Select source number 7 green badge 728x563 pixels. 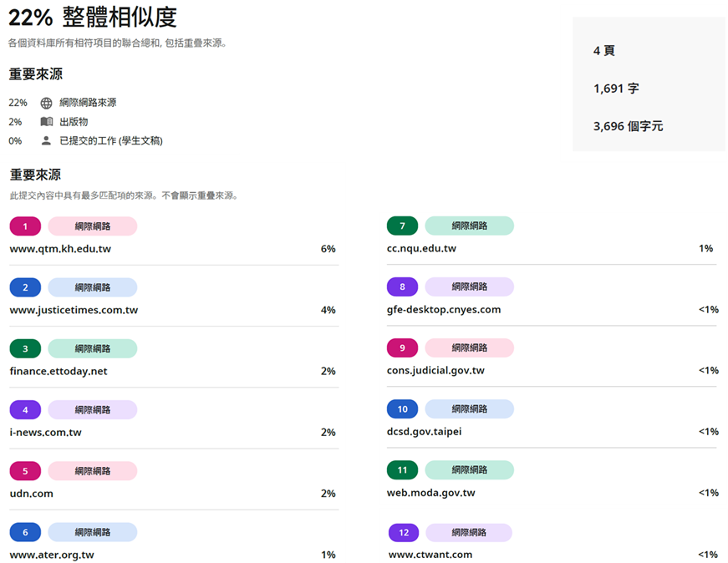click(x=402, y=226)
